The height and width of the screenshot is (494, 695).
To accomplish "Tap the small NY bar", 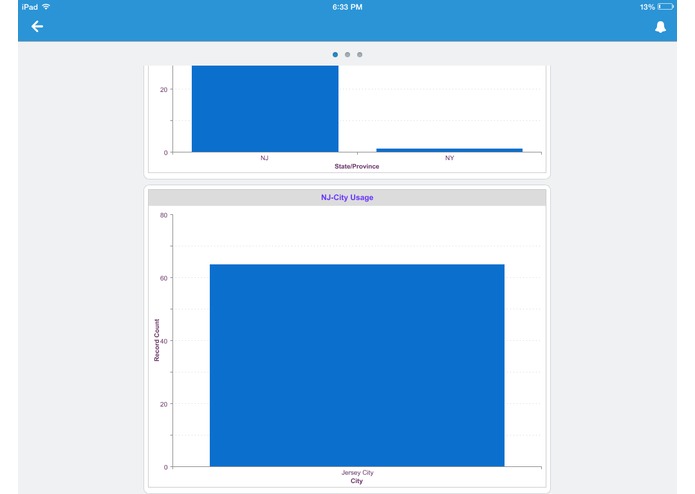I will click(449, 150).
